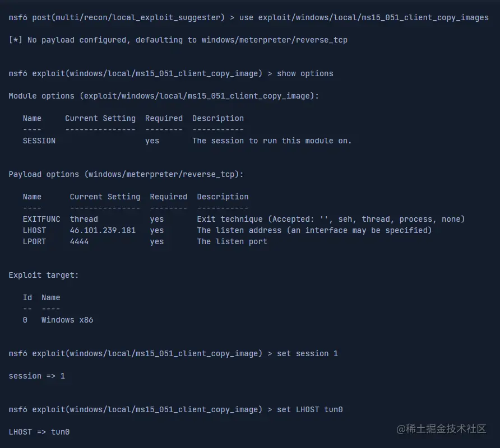Click the SESSION option name

(39, 141)
